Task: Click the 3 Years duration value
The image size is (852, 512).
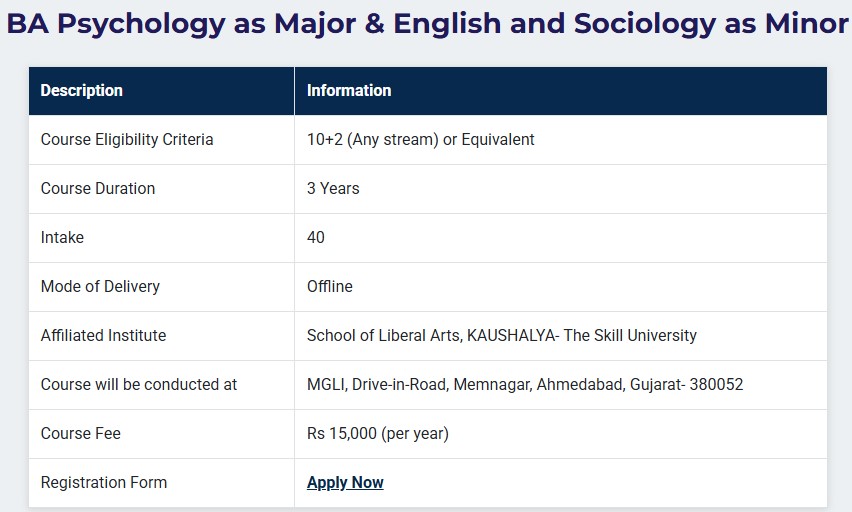Action: [x=333, y=189]
